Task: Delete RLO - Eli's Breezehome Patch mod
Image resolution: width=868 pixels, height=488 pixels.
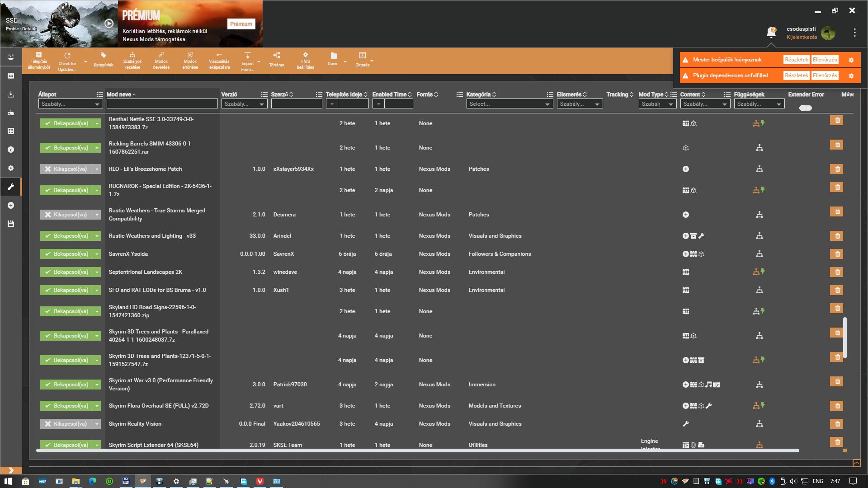Action: [x=837, y=169]
